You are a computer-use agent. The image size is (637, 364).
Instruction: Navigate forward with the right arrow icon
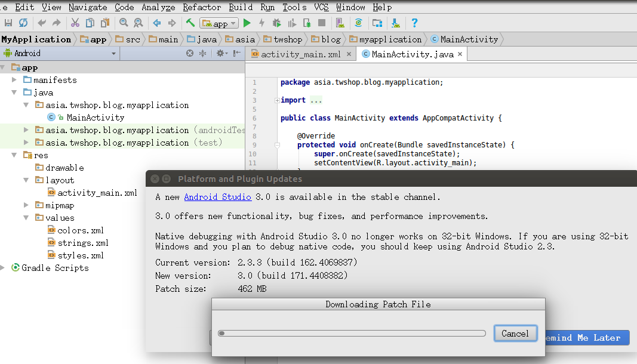172,23
